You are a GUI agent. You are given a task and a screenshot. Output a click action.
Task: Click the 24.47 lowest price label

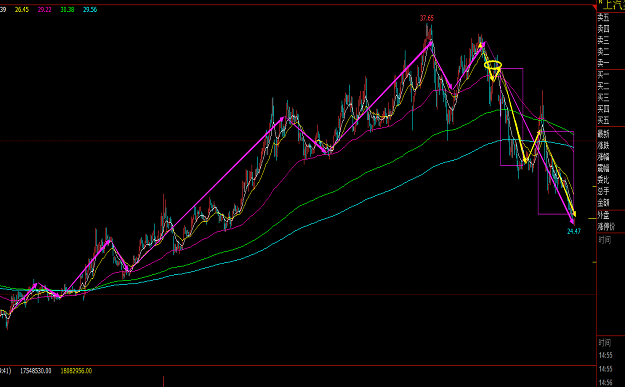(x=574, y=231)
